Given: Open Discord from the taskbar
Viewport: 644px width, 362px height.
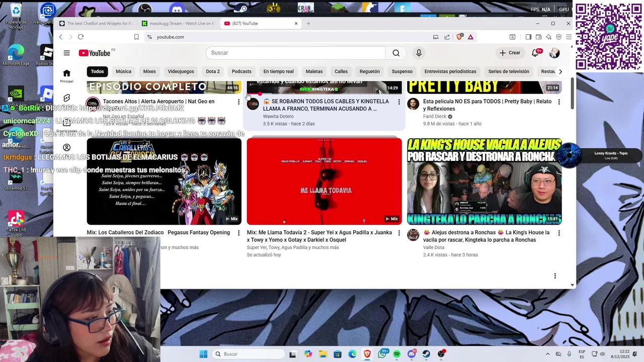Looking at the screenshot, I should 412,354.
